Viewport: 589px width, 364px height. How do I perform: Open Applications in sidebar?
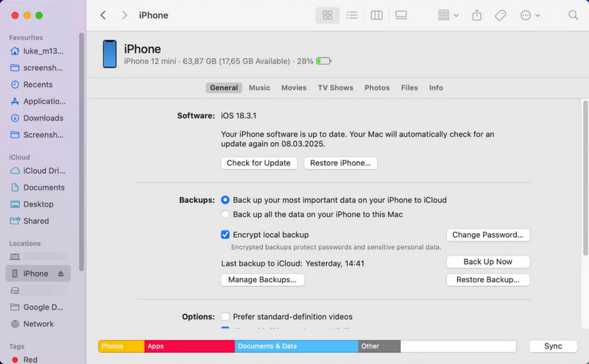[38, 101]
